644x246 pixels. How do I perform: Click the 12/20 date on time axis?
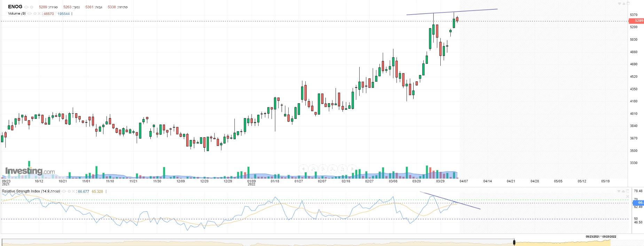(x=204, y=181)
